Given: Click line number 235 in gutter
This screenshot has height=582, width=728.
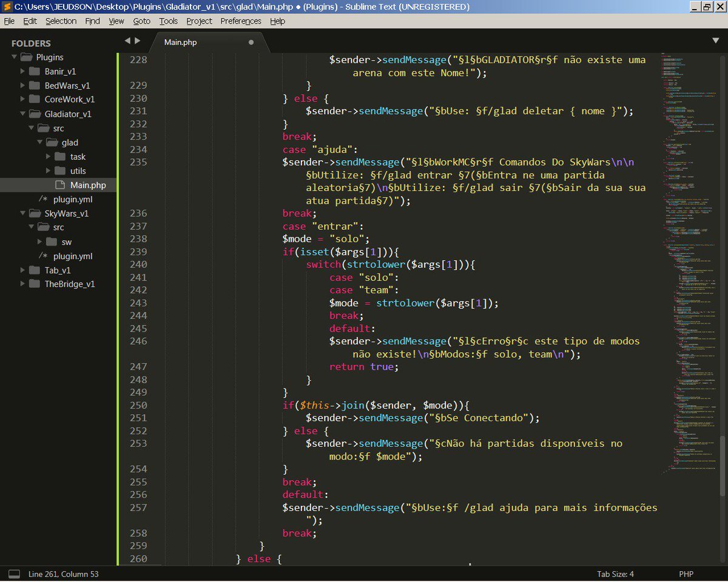Looking at the screenshot, I should coord(138,162).
